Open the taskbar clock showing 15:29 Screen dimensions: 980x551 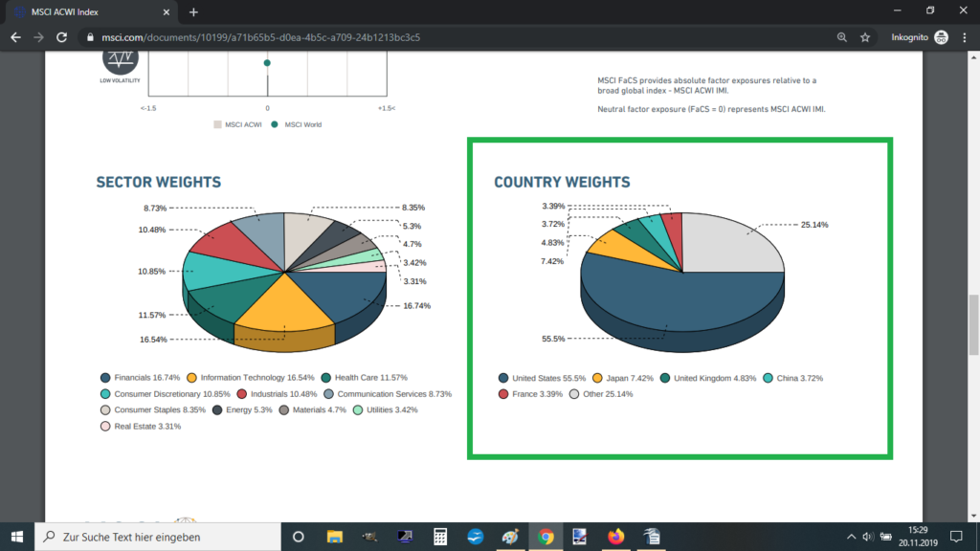tap(918, 537)
